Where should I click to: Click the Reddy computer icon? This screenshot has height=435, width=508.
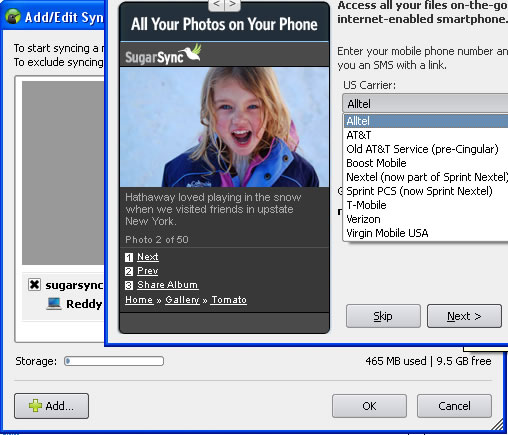[54, 304]
